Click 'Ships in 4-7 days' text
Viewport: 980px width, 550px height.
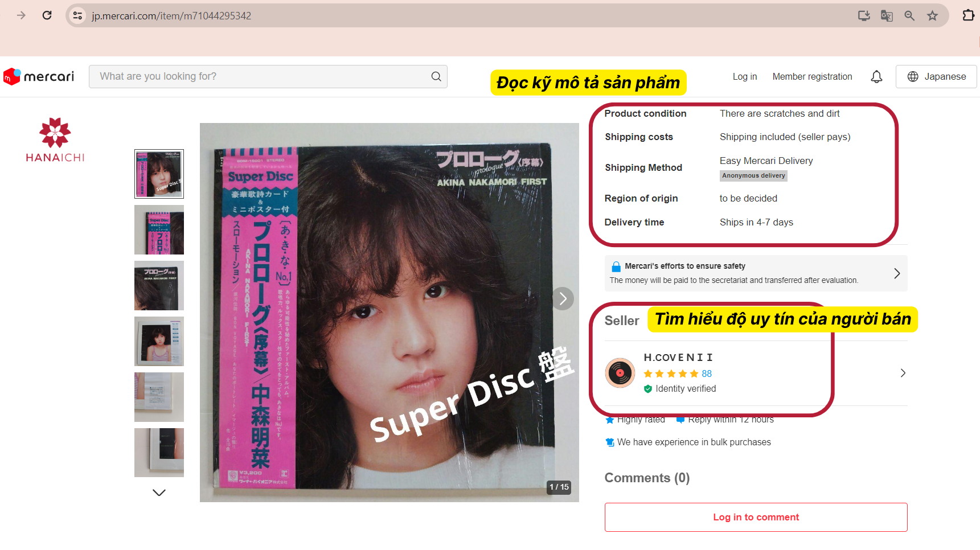pyautogui.click(x=756, y=222)
